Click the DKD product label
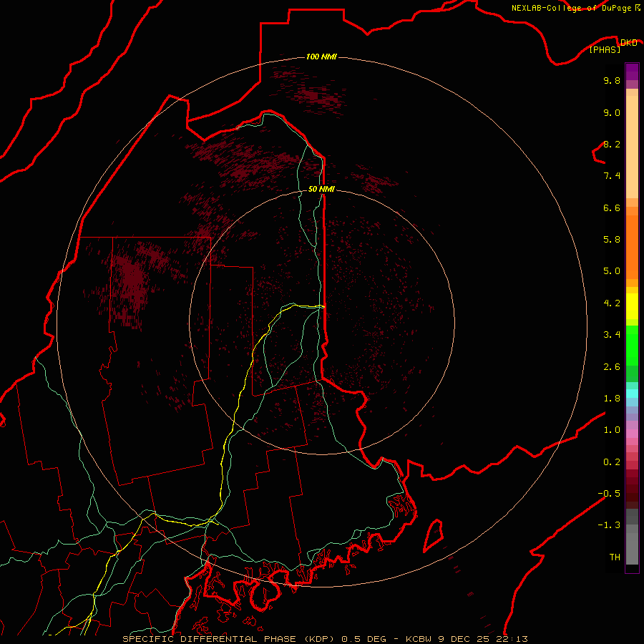This screenshot has width=644, height=644. point(628,43)
